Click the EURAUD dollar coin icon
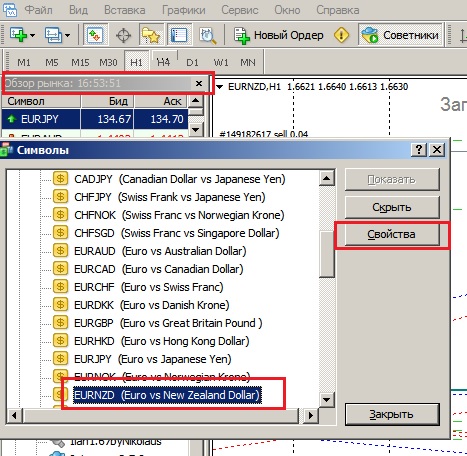Screen dimensions: 467x456 (60, 251)
